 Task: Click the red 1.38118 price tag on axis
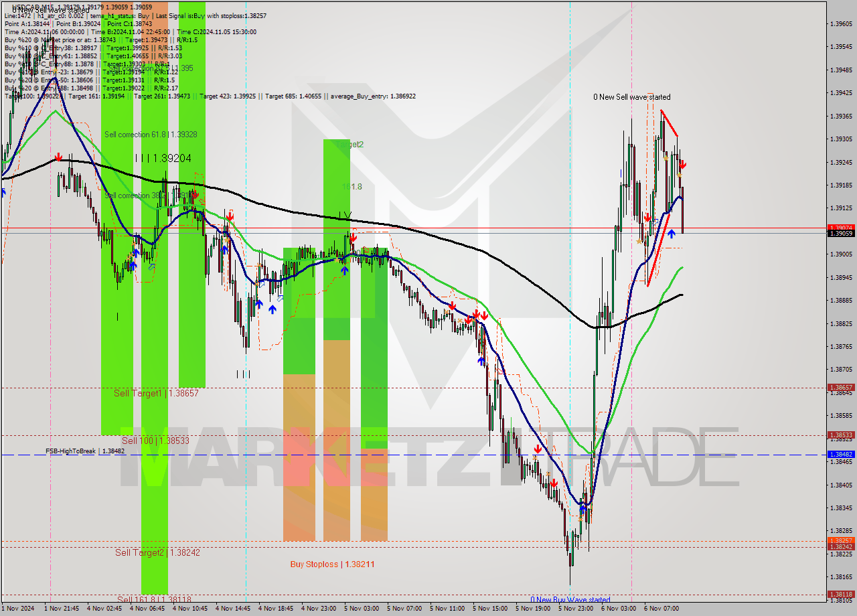click(x=841, y=594)
